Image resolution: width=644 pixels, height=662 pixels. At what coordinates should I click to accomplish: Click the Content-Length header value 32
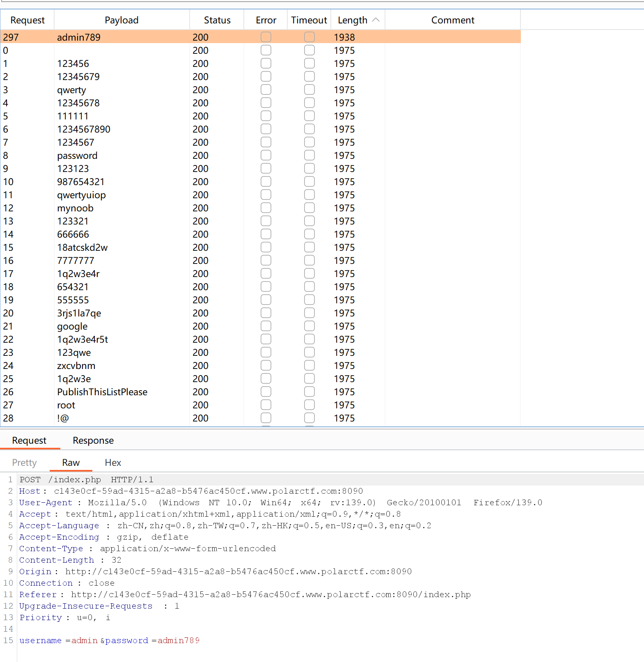[x=117, y=560]
